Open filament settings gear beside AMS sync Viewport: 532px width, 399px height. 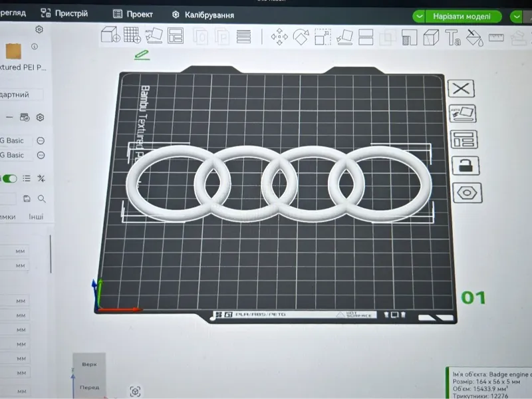click(x=40, y=118)
